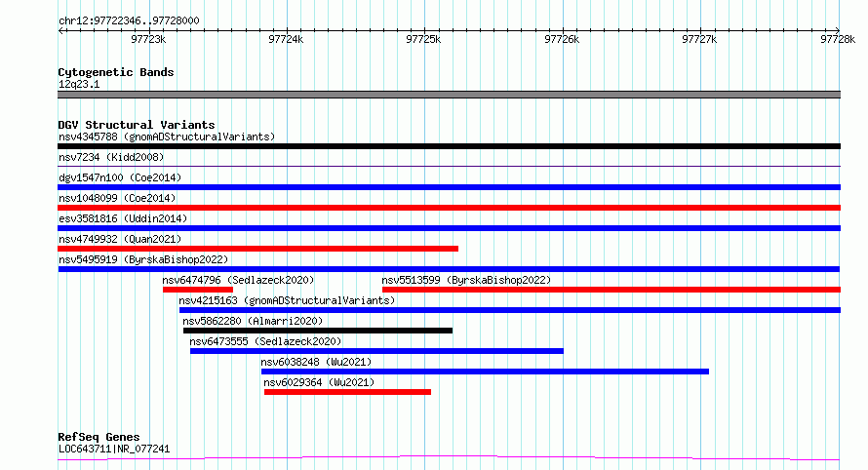Open nsv4749932 (Quan2021) variant label
868x470 pixels.
120,239
